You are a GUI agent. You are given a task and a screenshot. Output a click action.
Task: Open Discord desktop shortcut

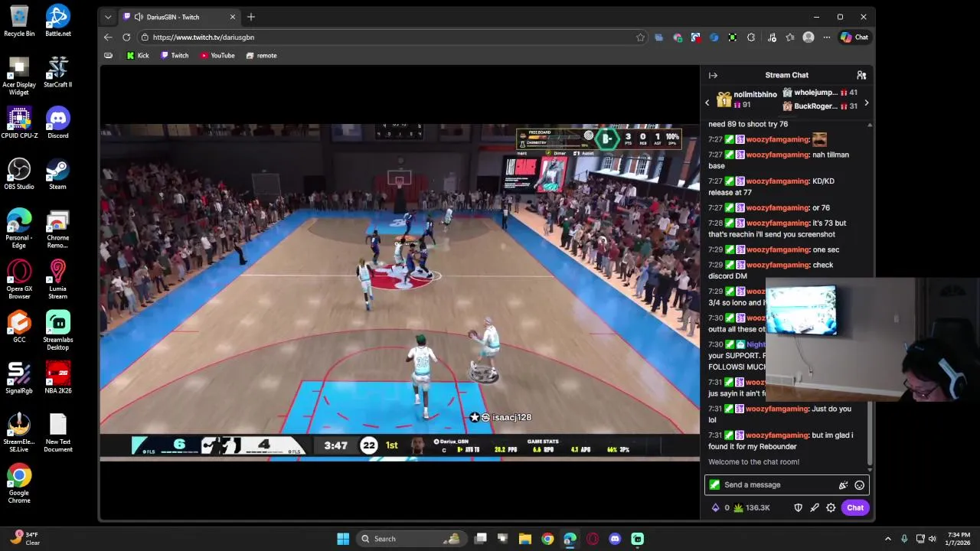57,122
